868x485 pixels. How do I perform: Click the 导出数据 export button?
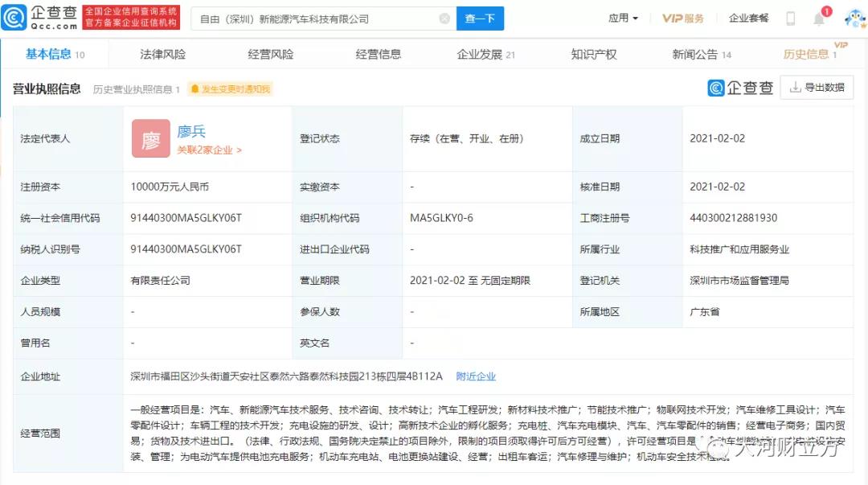click(817, 88)
